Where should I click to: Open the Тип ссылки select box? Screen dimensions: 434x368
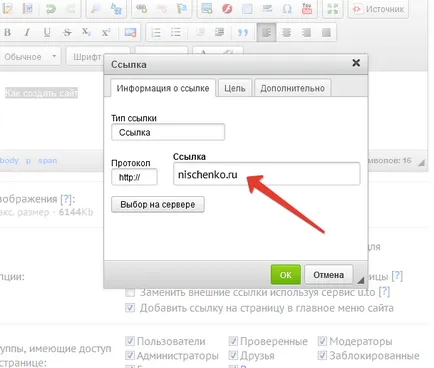[168, 132]
